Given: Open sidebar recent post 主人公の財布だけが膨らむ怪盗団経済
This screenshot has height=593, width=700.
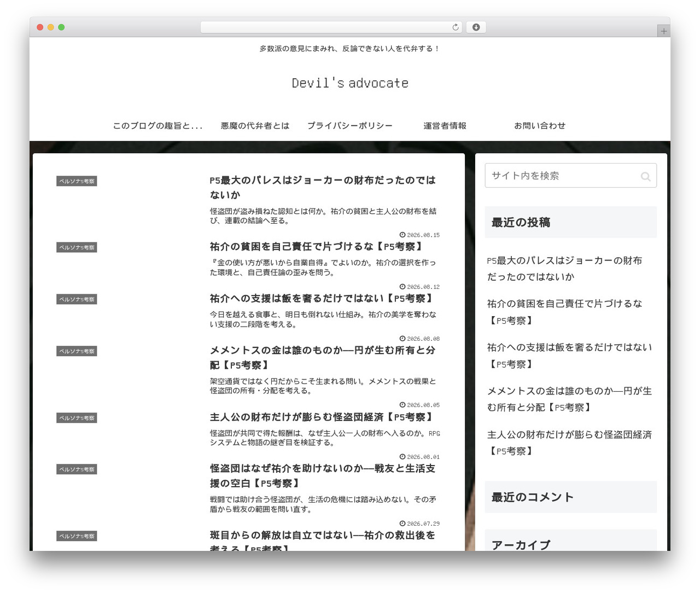Looking at the screenshot, I should (569, 443).
